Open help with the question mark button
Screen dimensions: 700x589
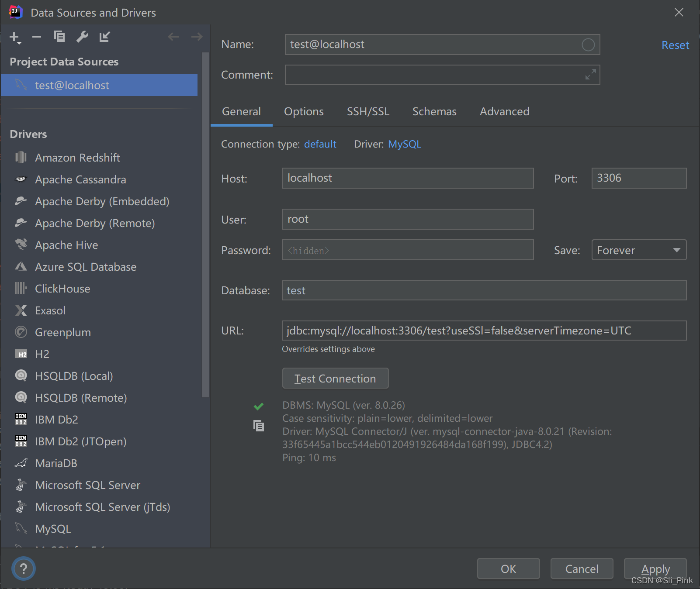point(24,568)
